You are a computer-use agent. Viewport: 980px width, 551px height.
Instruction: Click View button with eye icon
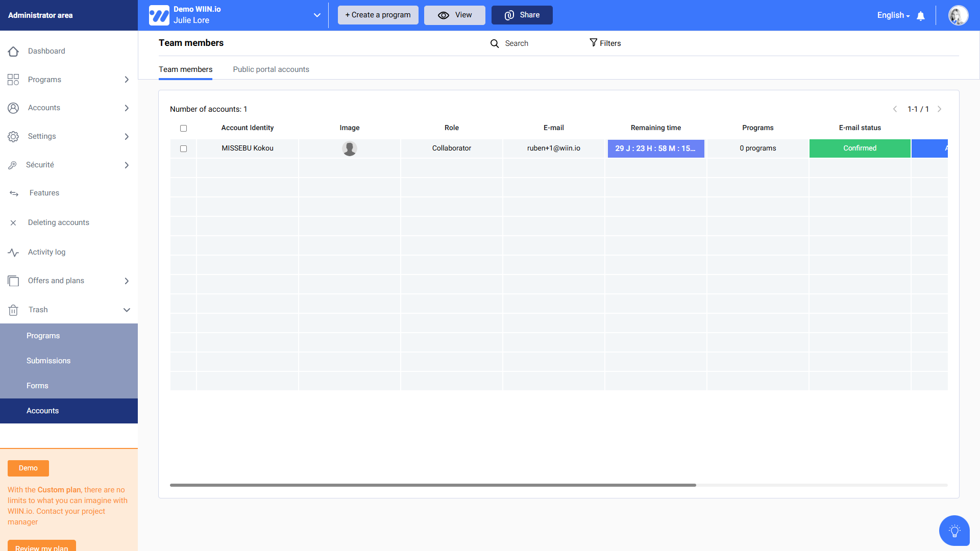(454, 15)
